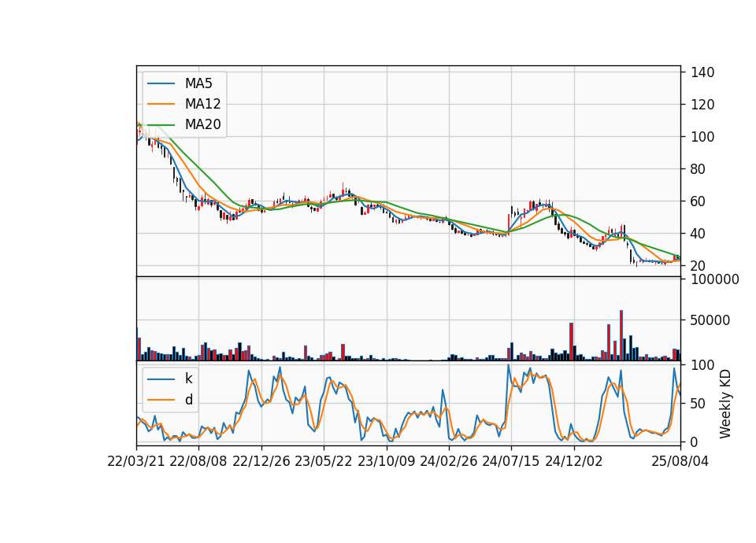Screen dimensions: 756x543
Task: Click the 22/03/21 date tick label
Action: coord(136,461)
